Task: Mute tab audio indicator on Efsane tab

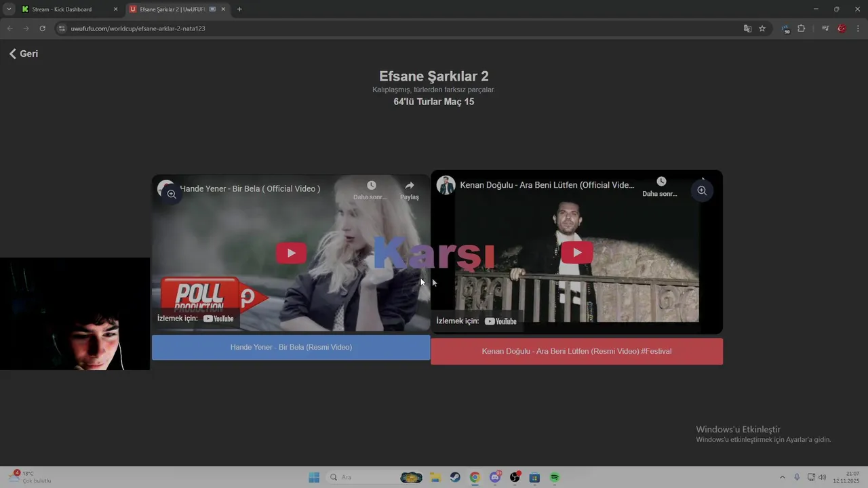Action: coord(212,9)
